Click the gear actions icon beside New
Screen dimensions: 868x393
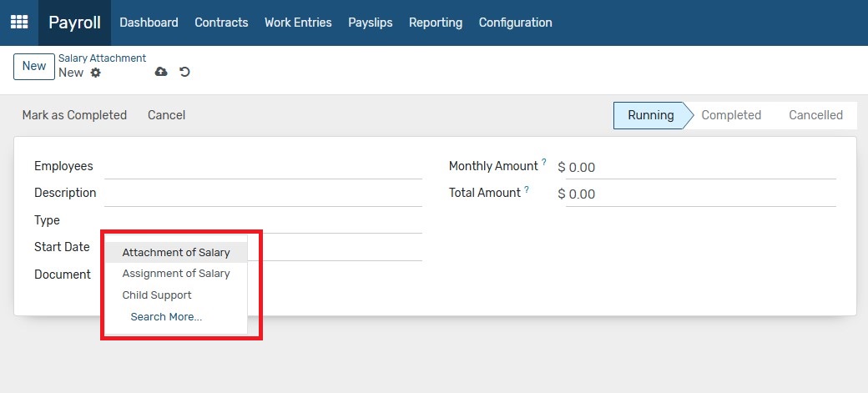pyautogui.click(x=96, y=73)
